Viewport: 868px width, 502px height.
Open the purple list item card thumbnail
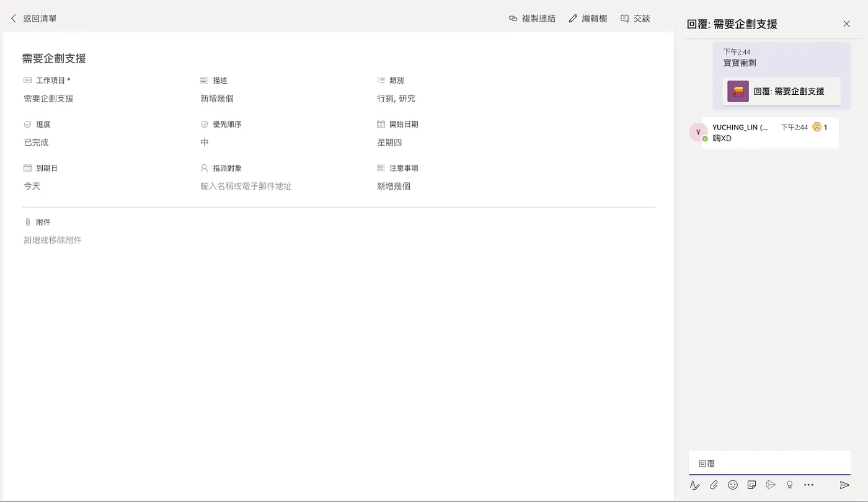[738, 91]
